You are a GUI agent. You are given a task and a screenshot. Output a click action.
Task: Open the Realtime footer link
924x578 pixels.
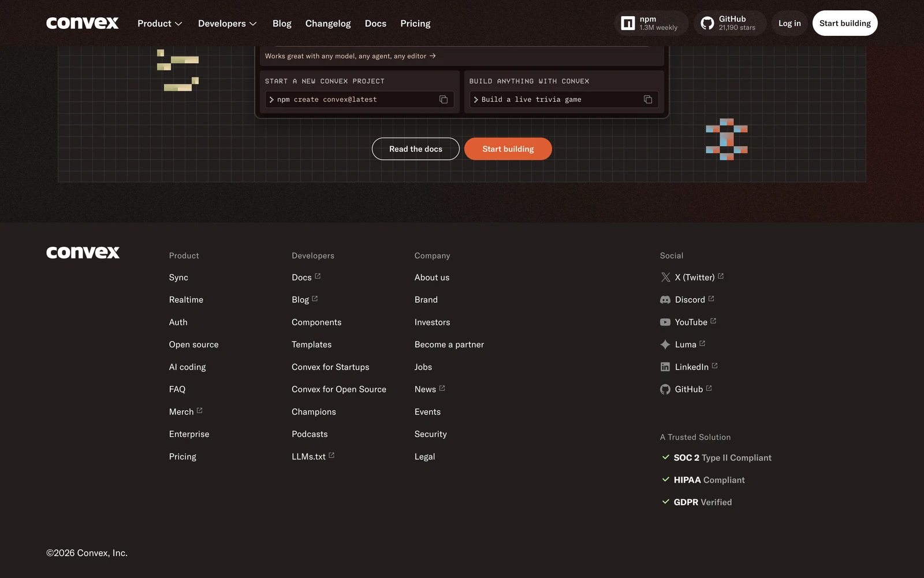[186, 300]
